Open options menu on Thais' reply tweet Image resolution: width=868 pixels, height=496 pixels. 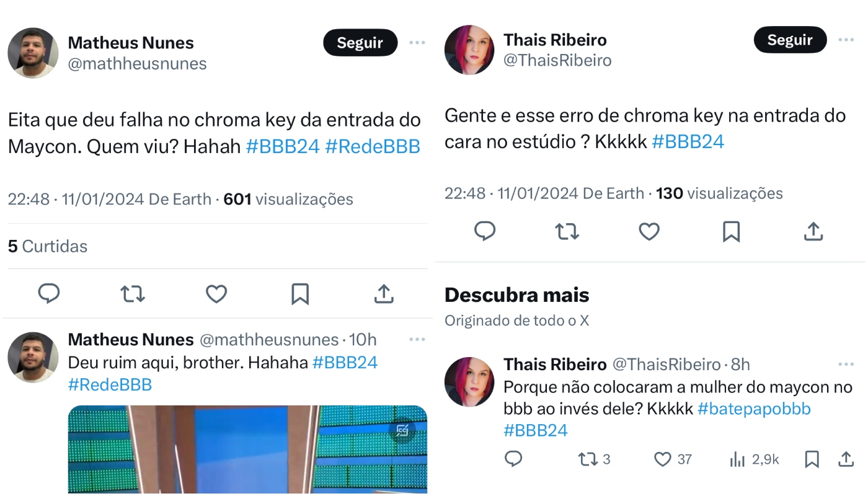[847, 364]
